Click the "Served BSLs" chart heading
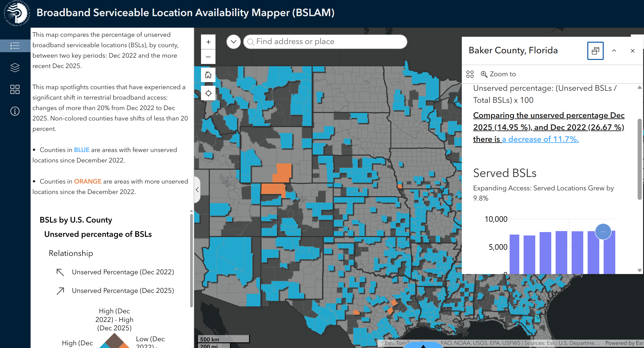This screenshot has height=348, width=644. 504,173
